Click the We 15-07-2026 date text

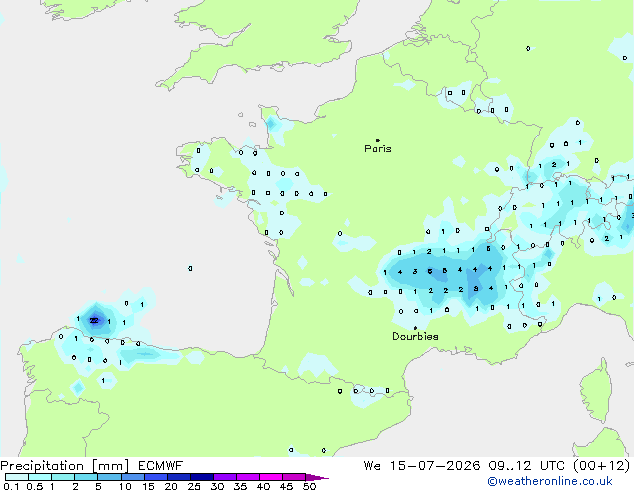click(422, 466)
